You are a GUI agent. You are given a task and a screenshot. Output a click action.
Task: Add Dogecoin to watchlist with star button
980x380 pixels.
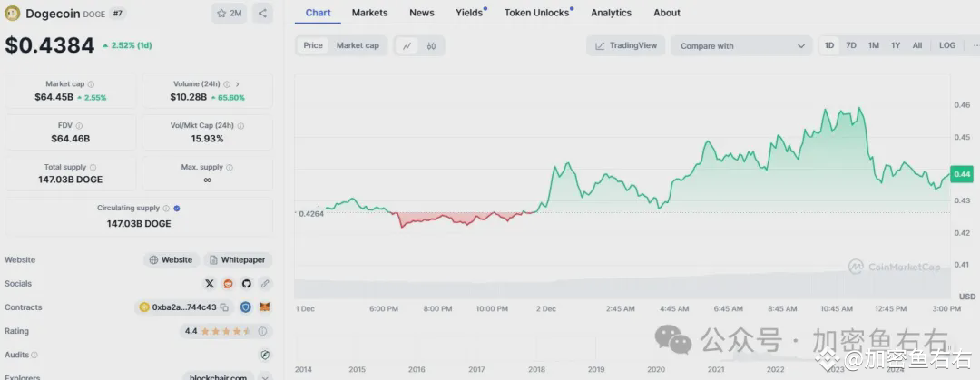point(229,13)
